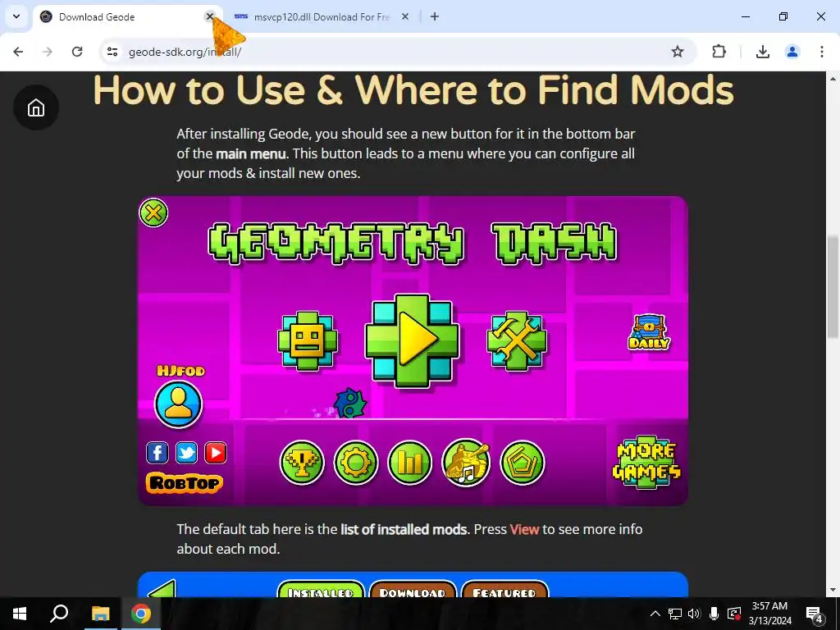840x630 pixels.
Task: Click the display tray icon with red dot
Action: (x=734, y=614)
